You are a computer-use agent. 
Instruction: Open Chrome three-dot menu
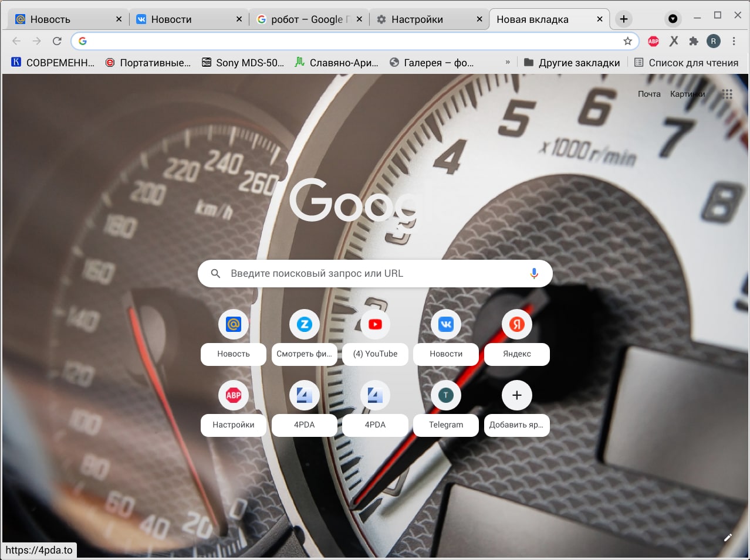734,41
